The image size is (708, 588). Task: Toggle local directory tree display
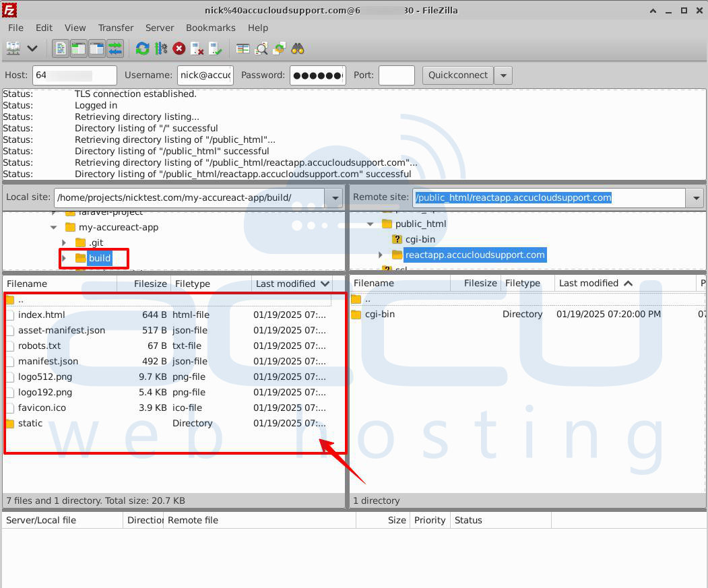(x=79, y=48)
